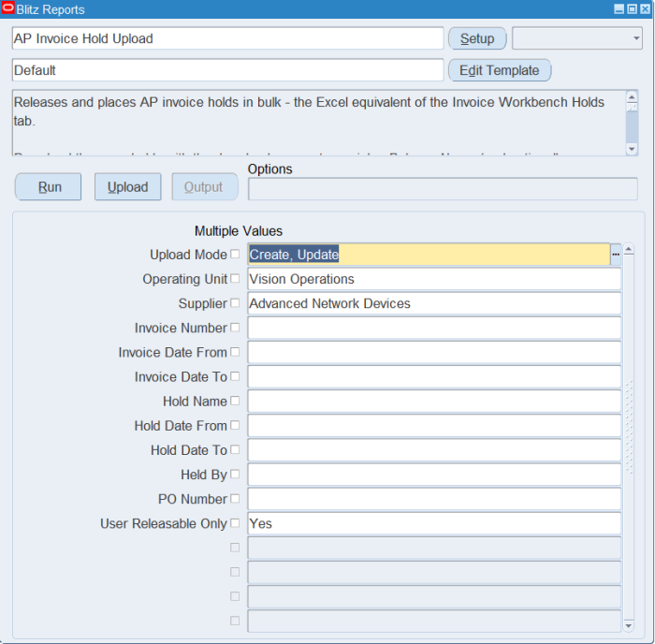Click the Edit Template button

[500, 70]
